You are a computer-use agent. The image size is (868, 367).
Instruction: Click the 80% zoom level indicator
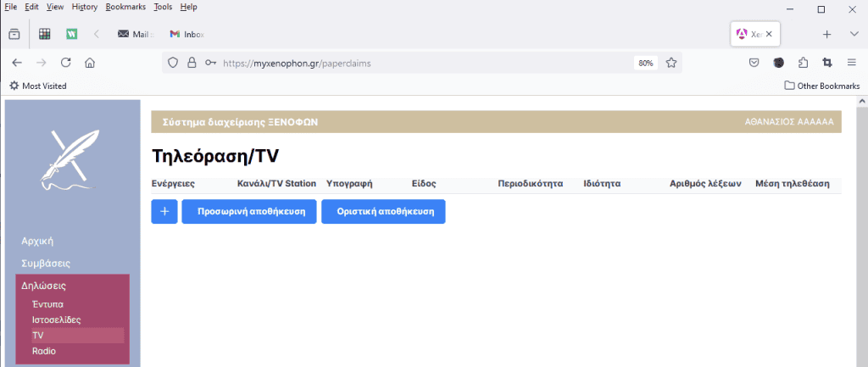tap(645, 63)
